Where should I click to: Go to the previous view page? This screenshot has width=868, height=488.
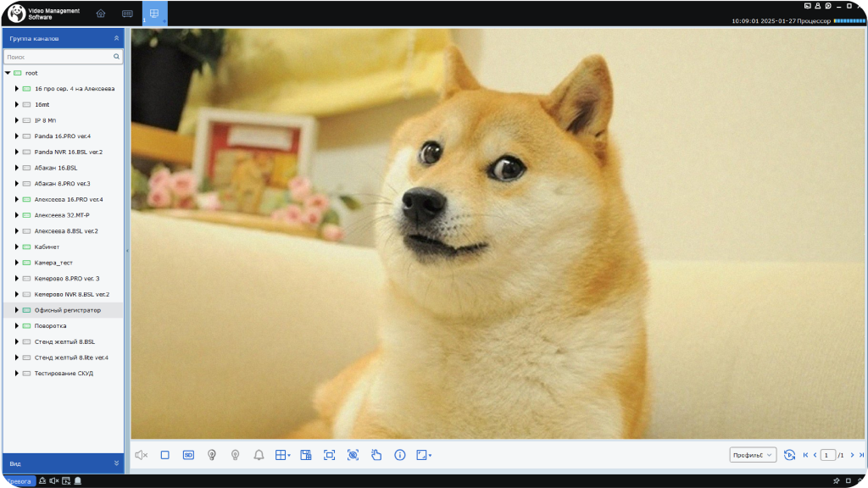tap(815, 455)
